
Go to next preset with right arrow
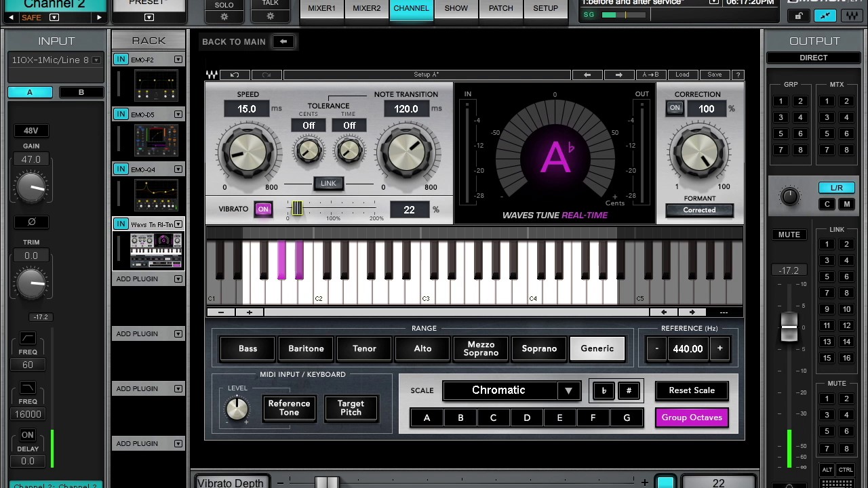(x=618, y=75)
